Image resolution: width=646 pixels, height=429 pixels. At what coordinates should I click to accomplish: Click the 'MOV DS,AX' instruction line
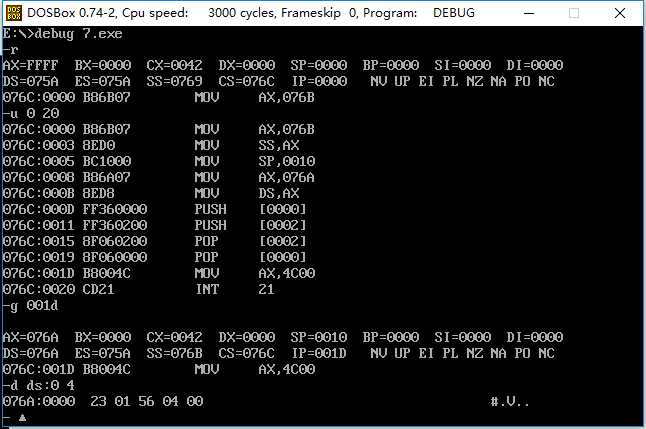pos(151,193)
